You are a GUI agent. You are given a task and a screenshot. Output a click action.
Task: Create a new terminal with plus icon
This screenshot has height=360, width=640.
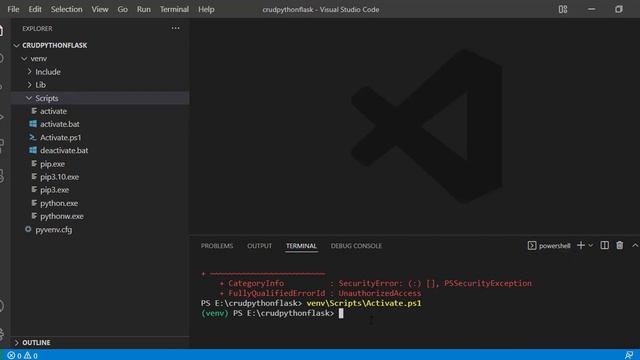click(x=581, y=245)
